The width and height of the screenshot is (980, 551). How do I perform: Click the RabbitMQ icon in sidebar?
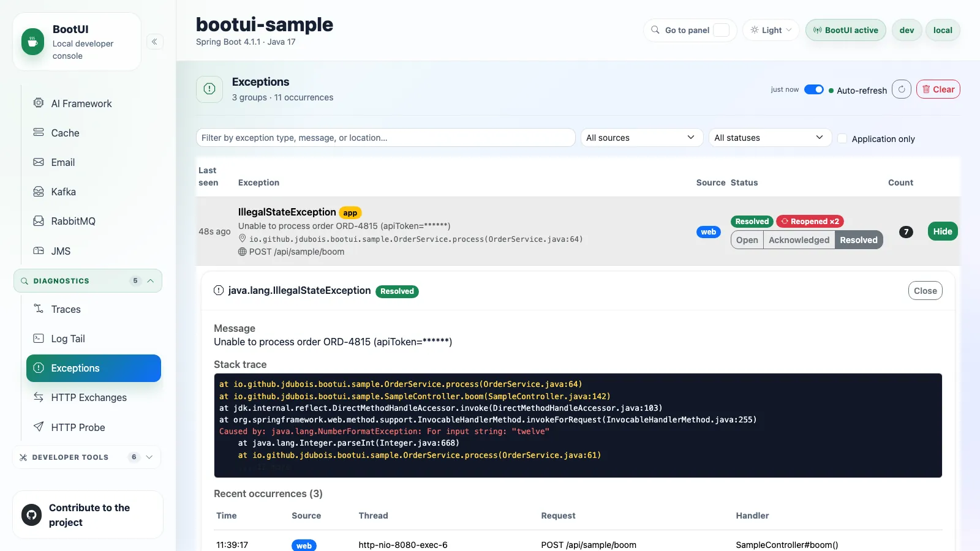tap(39, 220)
